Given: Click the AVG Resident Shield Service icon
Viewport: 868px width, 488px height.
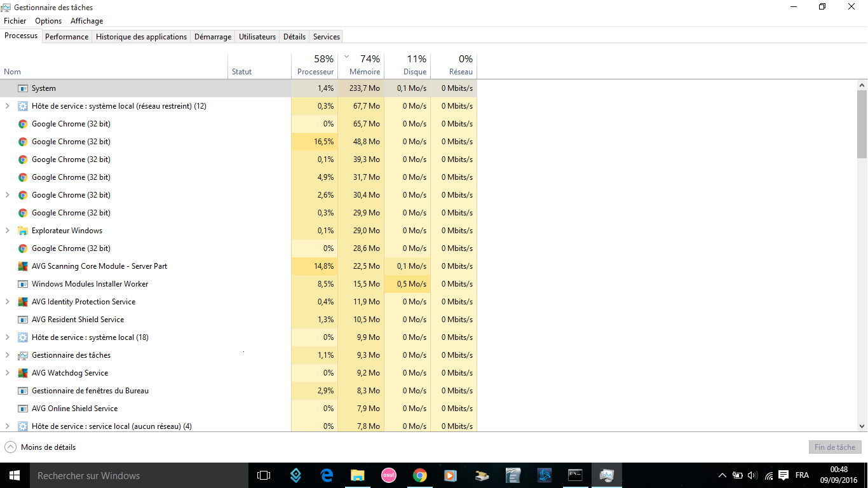Looking at the screenshot, I should pos(23,320).
